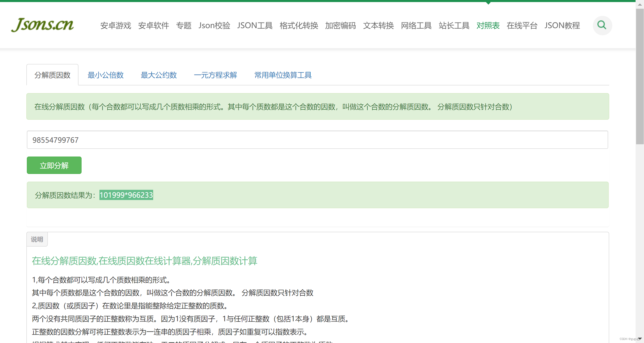The height and width of the screenshot is (343, 644).
Task: Open the 安卓游戏 menu
Action: click(x=116, y=26)
